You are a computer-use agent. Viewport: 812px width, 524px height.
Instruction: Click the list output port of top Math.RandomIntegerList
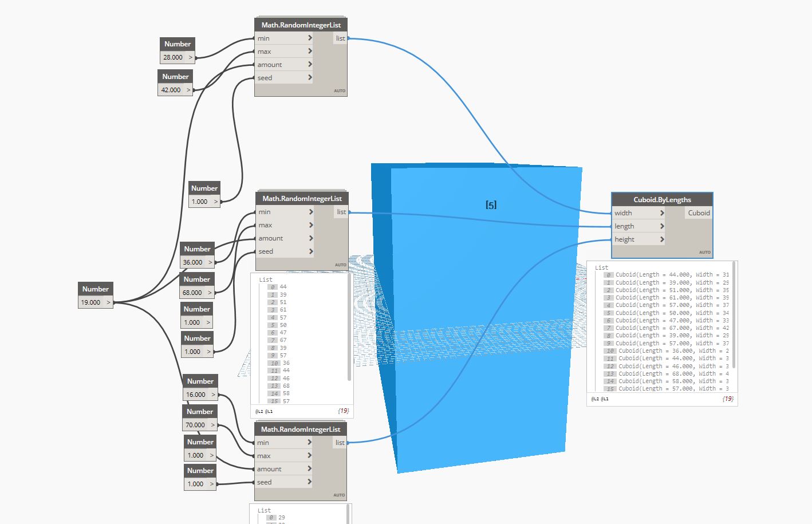click(x=340, y=38)
